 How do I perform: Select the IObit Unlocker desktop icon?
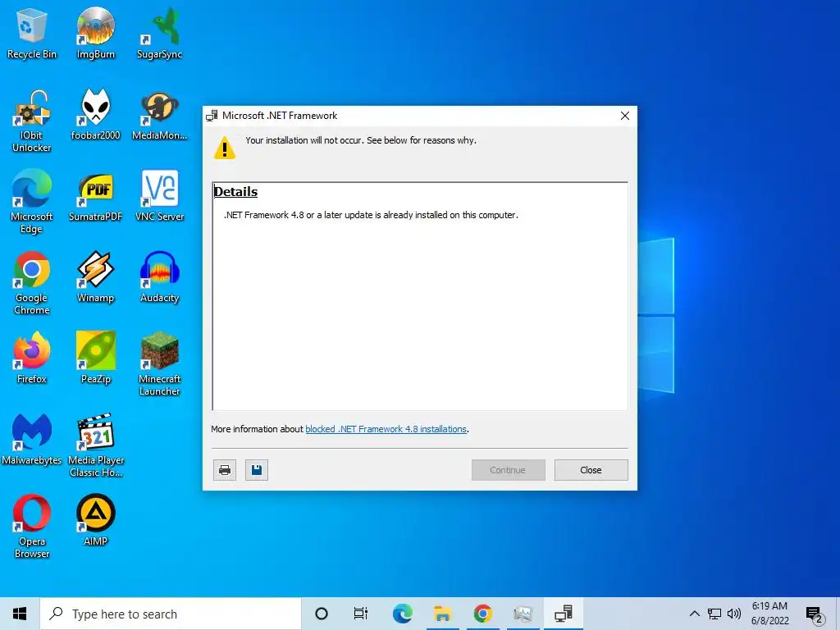pos(32,121)
